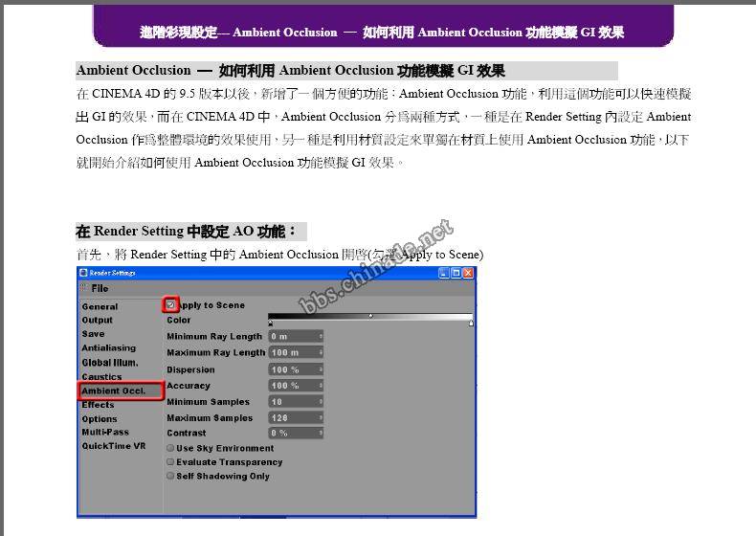Select General in the Render Settings list
The image size is (756, 536).
100,306
